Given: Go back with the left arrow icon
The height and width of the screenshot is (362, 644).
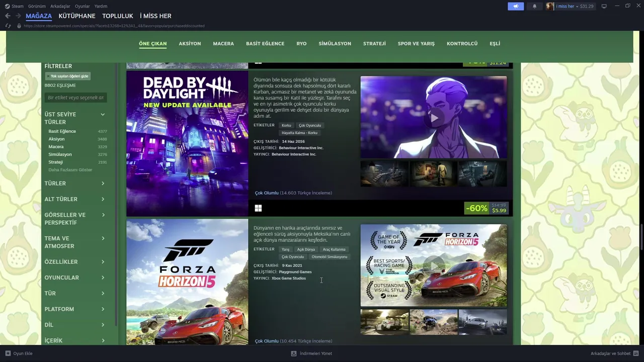Looking at the screenshot, I should click(8, 16).
